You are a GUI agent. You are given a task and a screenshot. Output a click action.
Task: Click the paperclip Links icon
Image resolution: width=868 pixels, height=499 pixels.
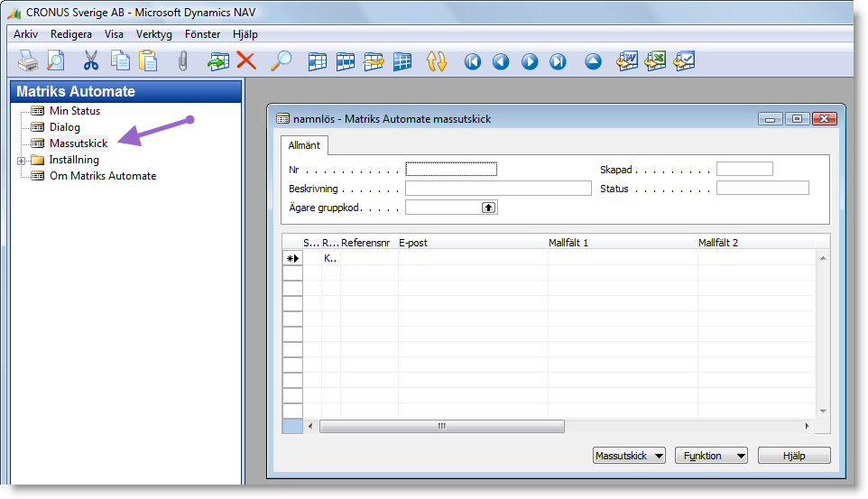point(182,61)
